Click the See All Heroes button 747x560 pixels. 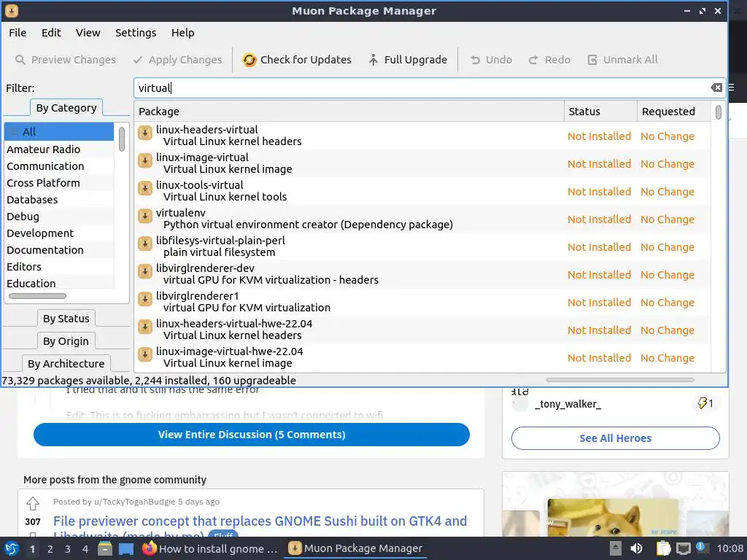coord(616,438)
